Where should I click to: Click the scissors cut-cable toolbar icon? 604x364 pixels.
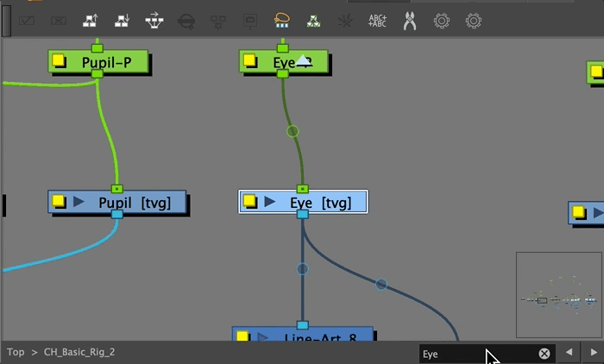coord(409,21)
